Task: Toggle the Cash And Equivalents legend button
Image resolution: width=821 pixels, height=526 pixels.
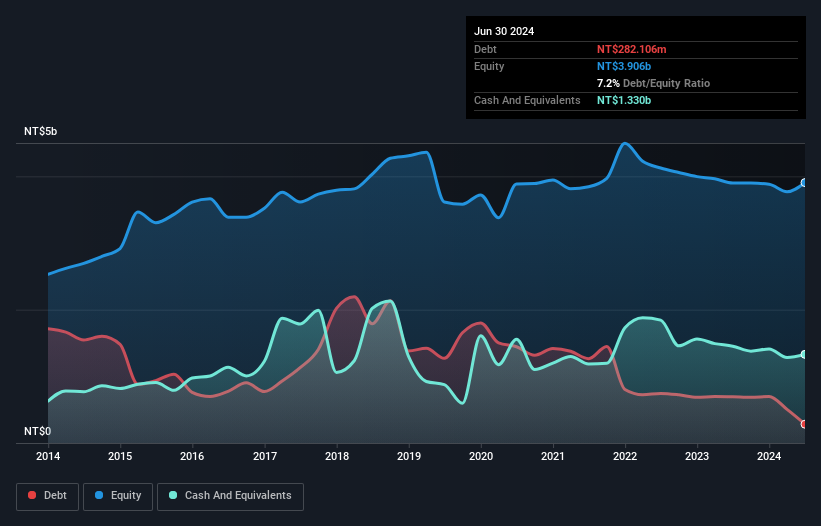Action: click(230, 496)
